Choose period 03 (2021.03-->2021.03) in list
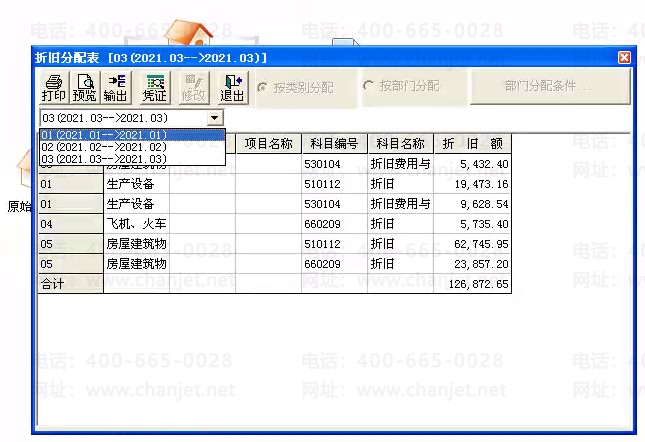This screenshot has height=442, width=645. point(132,159)
